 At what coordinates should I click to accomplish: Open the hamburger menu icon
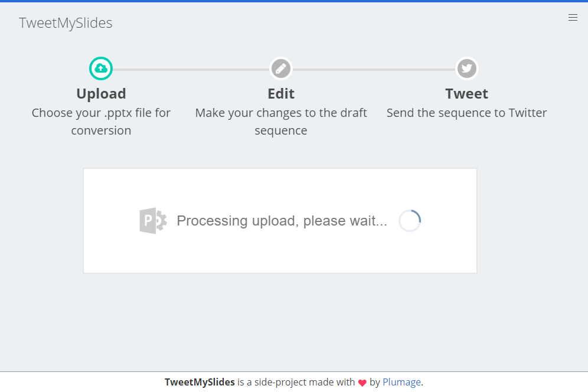573,18
